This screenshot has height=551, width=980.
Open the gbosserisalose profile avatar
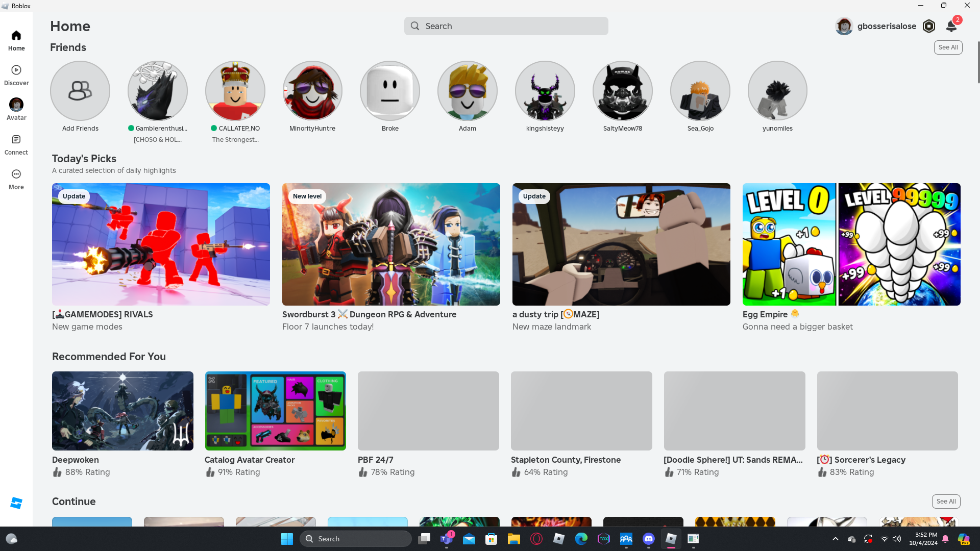click(844, 26)
